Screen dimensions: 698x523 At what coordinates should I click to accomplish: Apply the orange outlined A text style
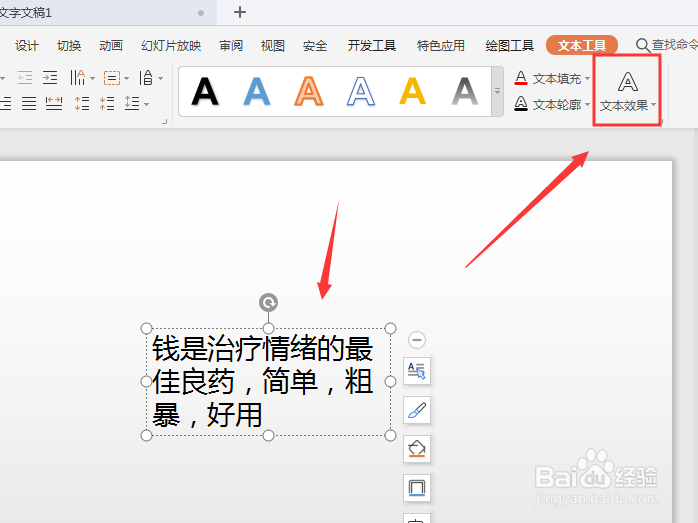coord(308,92)
